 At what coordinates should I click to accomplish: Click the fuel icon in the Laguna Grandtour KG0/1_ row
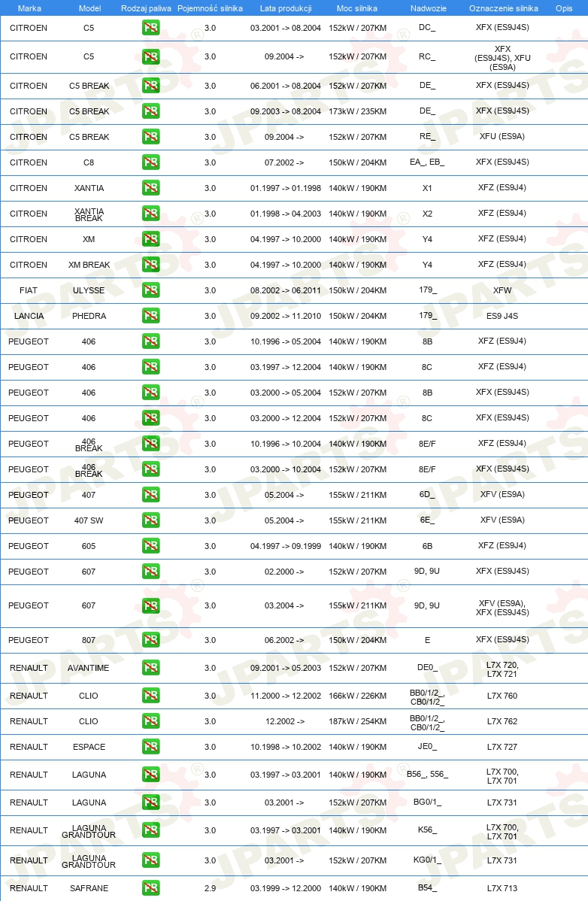point(151,860)
